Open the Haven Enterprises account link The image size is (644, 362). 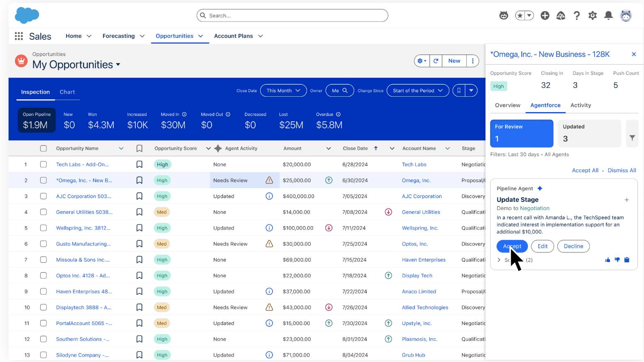(x=424, y=259)
